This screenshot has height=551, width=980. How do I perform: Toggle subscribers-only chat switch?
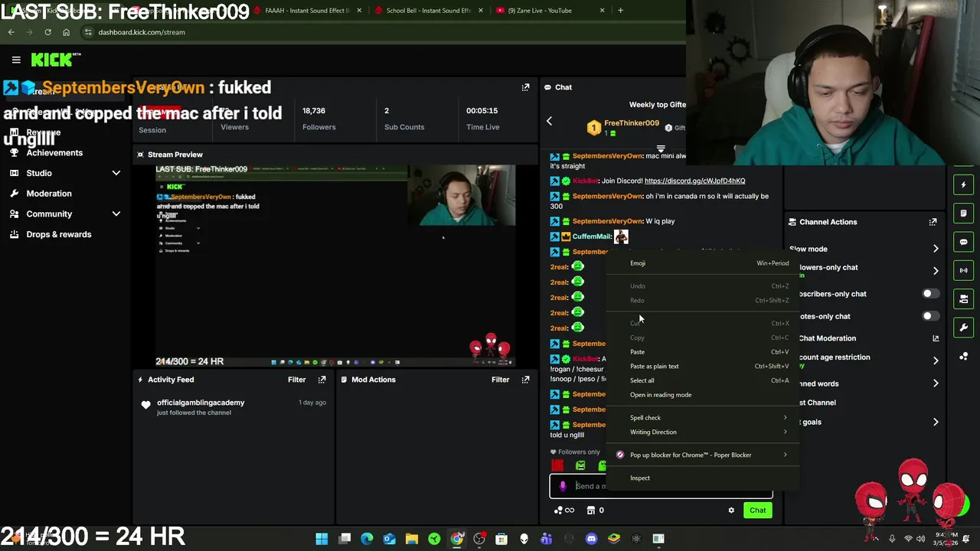(x=930, y=294)
